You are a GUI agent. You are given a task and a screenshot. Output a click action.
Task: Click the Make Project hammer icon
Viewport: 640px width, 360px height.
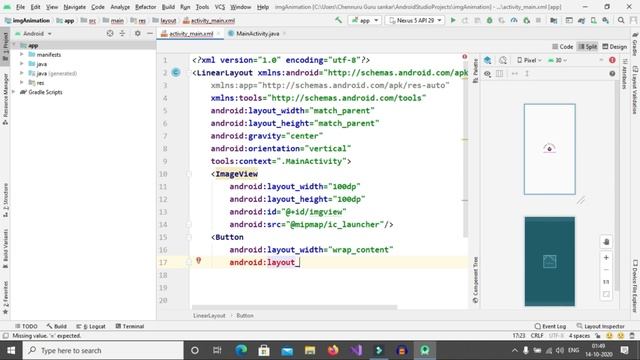(x=338, y=20)
